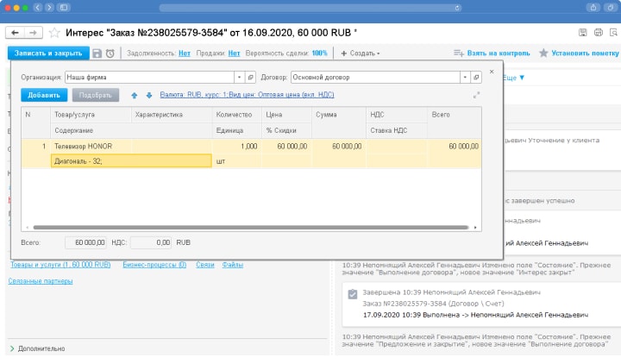Expand the Дополнительно section
The width and height of the screenshot is (621, 364).
[12, 348]
